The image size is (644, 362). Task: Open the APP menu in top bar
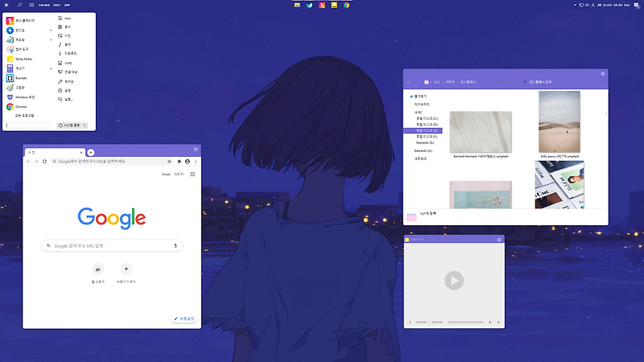click(68, 6)
